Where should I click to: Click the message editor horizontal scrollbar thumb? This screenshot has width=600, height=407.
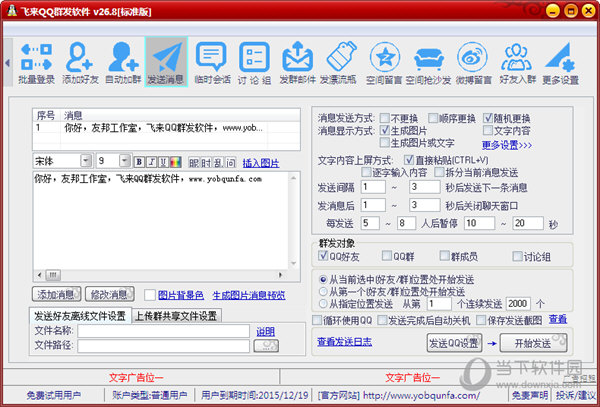click(x=53, y=275)
